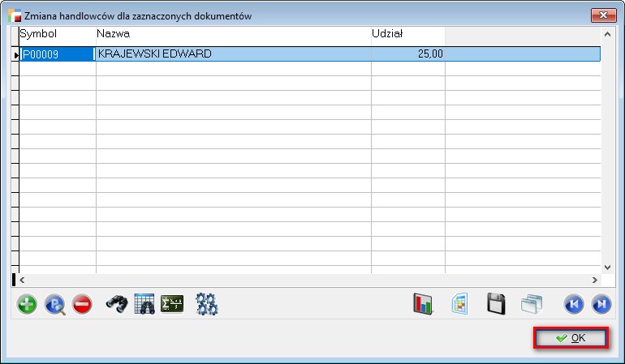Select the KRAJEWSKI EDWARD row
Image resolution: width=625 pixels, height=364 pixels.
pos(233,54)
